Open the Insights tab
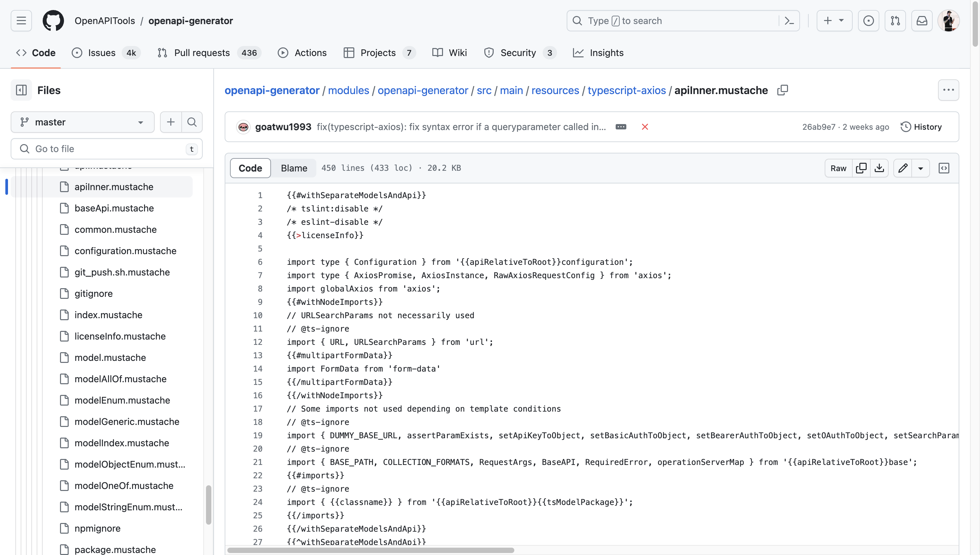Screen dimensions: 980x555 [x=598, y=53]
